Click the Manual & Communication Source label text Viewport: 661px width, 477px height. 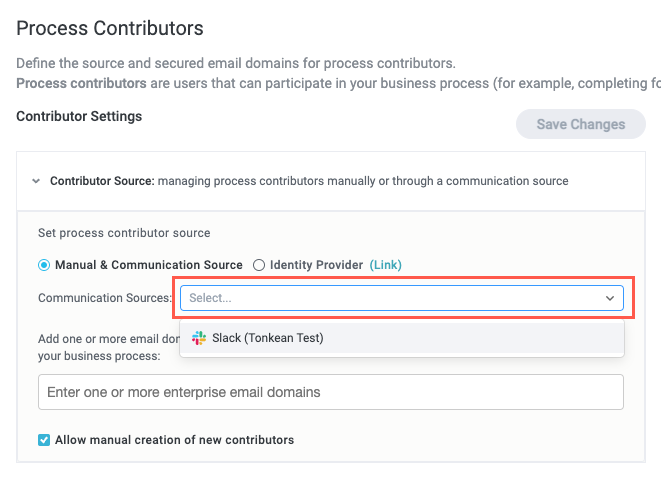click(148, 265)
